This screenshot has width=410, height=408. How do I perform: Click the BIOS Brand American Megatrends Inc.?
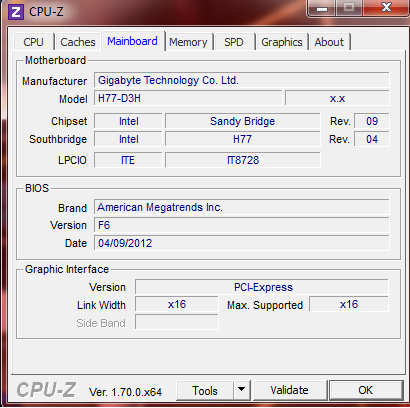[x=242, y=207]
